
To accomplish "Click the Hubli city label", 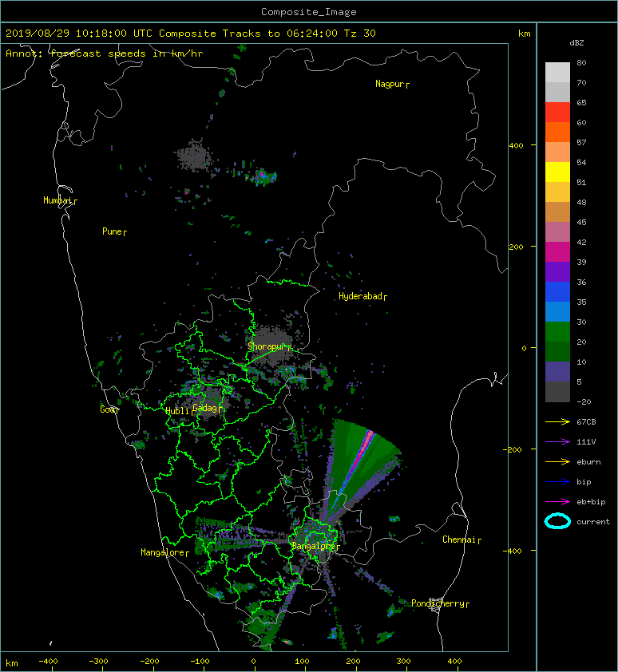I will (x=177, y=411).
